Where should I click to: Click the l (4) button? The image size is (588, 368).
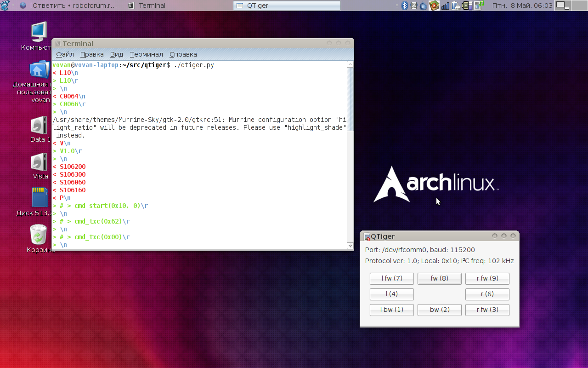click(x=391, y=294)
